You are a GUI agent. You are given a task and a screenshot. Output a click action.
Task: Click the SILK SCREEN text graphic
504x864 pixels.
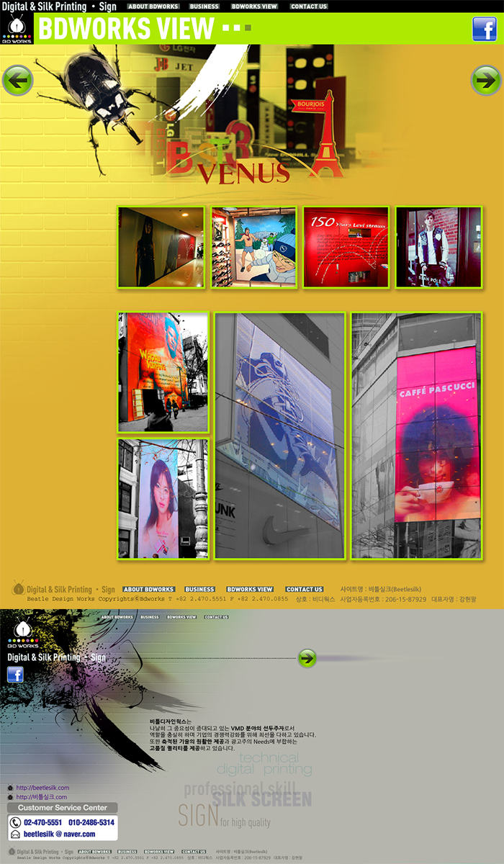pyautogui.click(x=262, y=799)
